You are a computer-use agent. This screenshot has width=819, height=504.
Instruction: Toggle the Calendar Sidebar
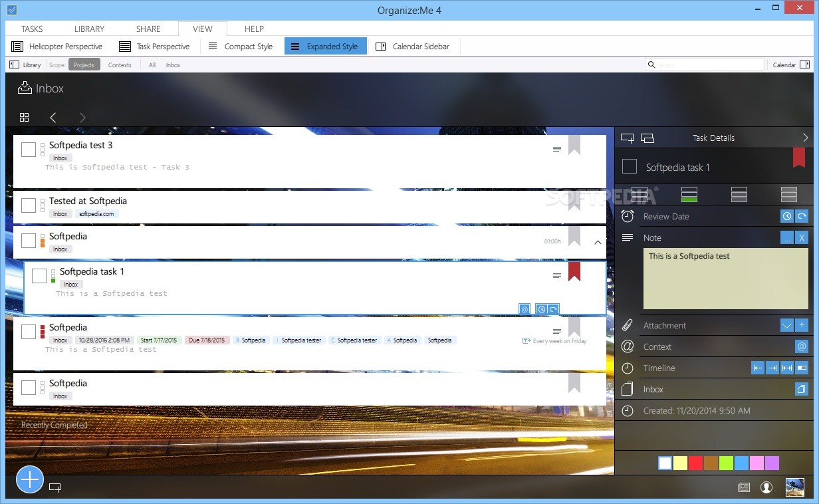coord(413,47)
